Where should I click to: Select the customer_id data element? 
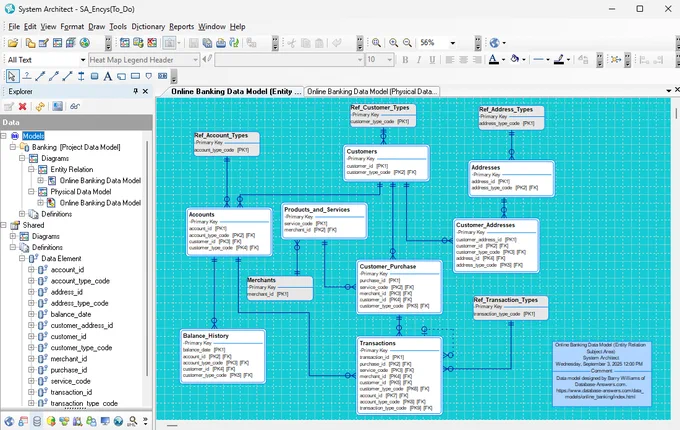point(68,336)
